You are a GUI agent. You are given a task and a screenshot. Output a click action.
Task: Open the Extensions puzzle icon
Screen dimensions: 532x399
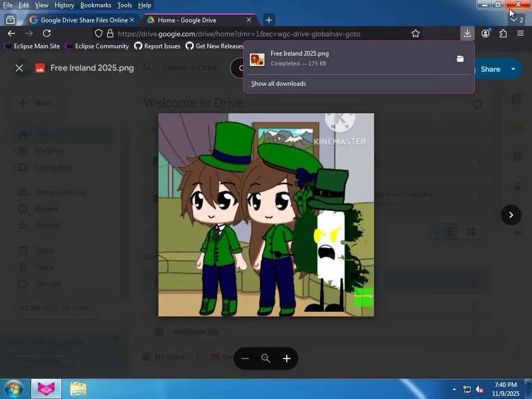(x=503, y=33)
